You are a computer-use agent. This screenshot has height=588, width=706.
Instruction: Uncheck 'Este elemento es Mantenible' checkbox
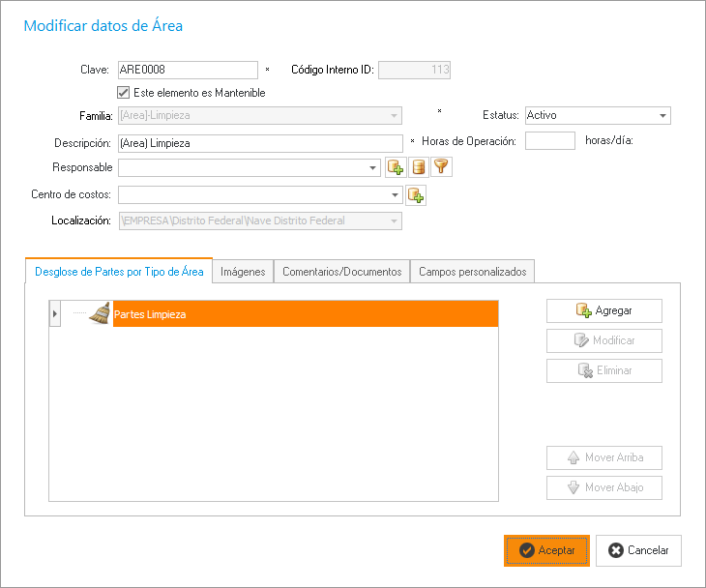click(123, 93)
